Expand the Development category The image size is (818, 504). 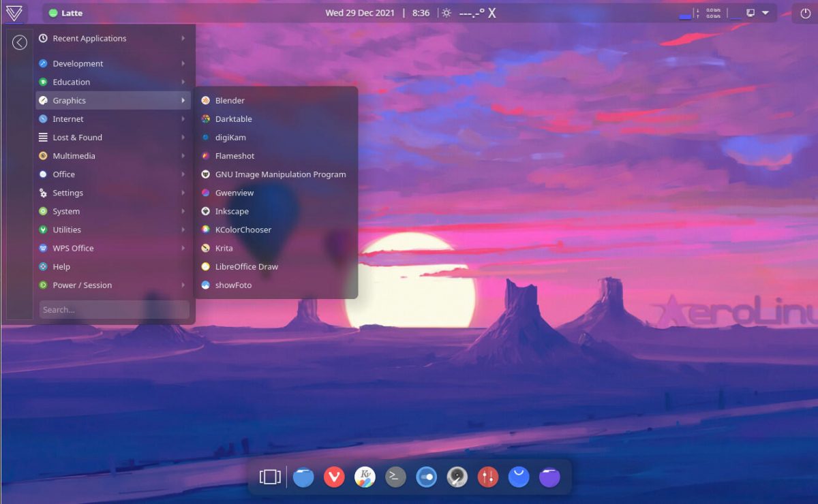[77, 63]
